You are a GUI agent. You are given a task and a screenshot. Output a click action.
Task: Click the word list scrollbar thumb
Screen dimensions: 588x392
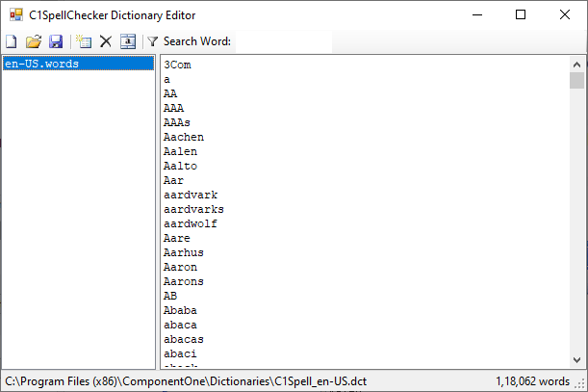576,80
